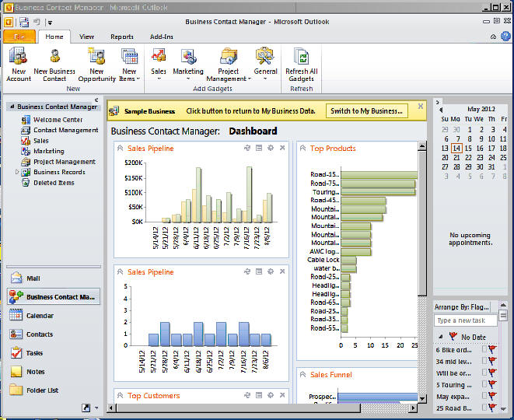Screen dimensions: 514x420
Task: Go to previous month in date navigator
Action: coord(441,110)
